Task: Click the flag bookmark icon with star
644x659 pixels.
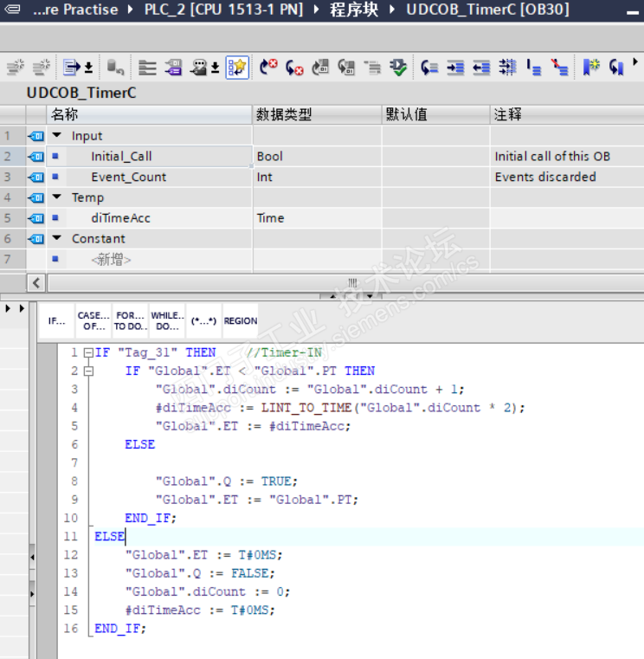Action: pyautogui.click(x=591, y=68)
